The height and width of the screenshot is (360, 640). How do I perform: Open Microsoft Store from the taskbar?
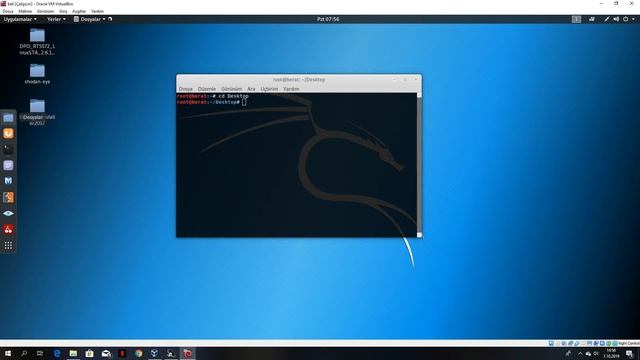[89, 353]
